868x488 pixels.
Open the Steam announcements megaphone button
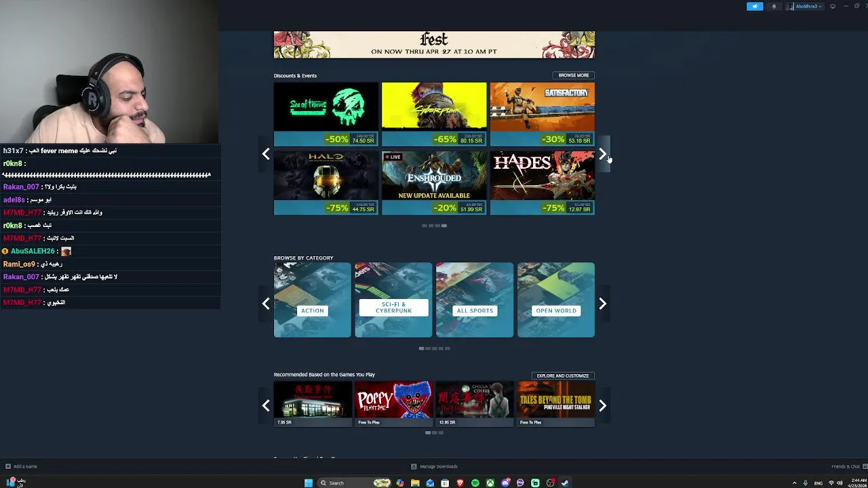[x=755, y=6]
